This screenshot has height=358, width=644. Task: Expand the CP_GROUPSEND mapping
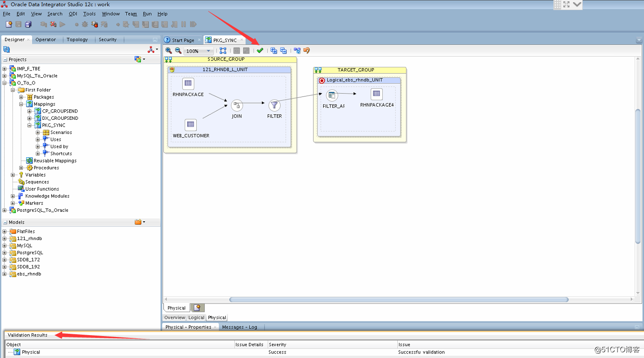(x=29, y=111)
